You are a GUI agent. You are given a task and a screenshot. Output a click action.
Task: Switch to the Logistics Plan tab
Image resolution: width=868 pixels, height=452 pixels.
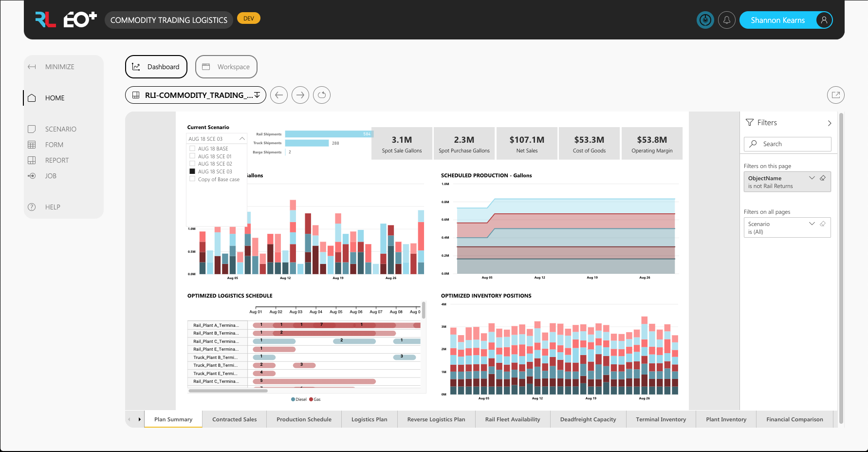(369, 419)
